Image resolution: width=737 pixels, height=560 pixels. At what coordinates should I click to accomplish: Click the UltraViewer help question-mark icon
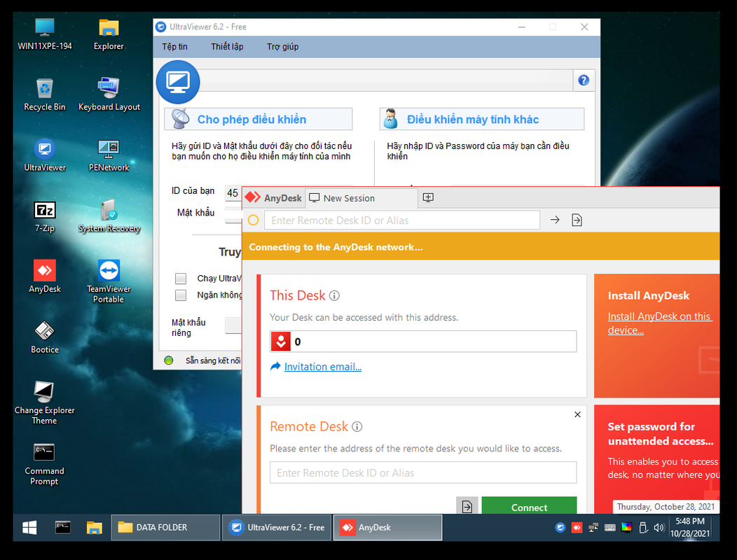click(584, 80)
